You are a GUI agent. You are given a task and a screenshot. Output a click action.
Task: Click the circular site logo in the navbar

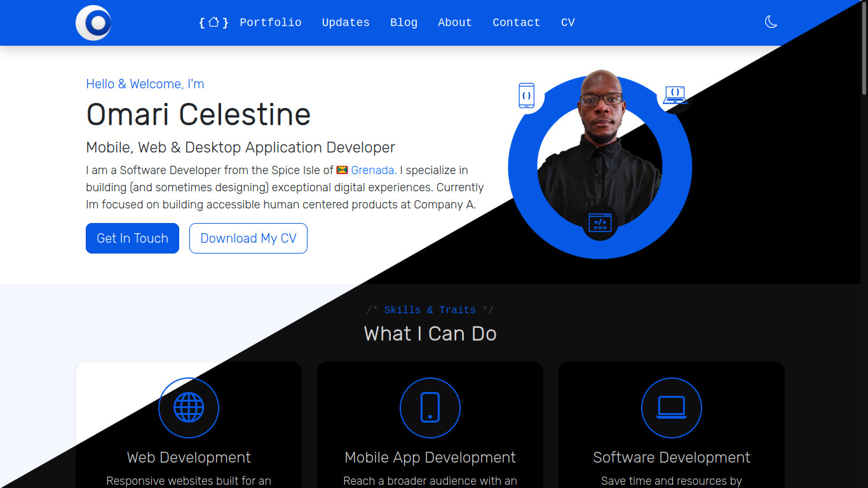(93, 22)
